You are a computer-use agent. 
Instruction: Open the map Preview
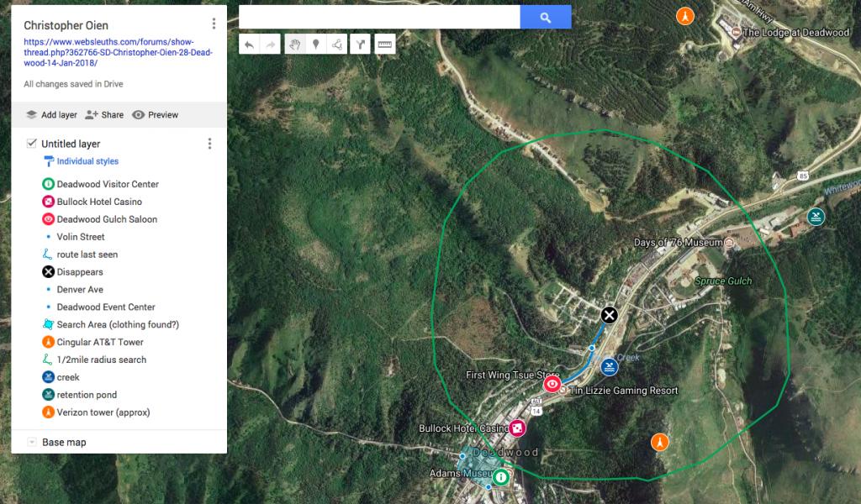(156, 115)
